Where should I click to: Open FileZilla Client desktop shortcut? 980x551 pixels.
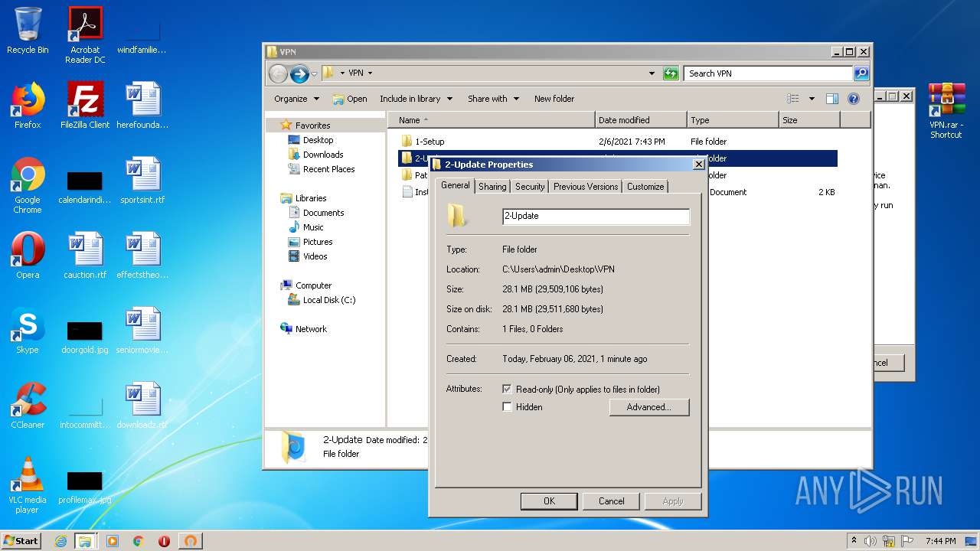coord(85,106)
